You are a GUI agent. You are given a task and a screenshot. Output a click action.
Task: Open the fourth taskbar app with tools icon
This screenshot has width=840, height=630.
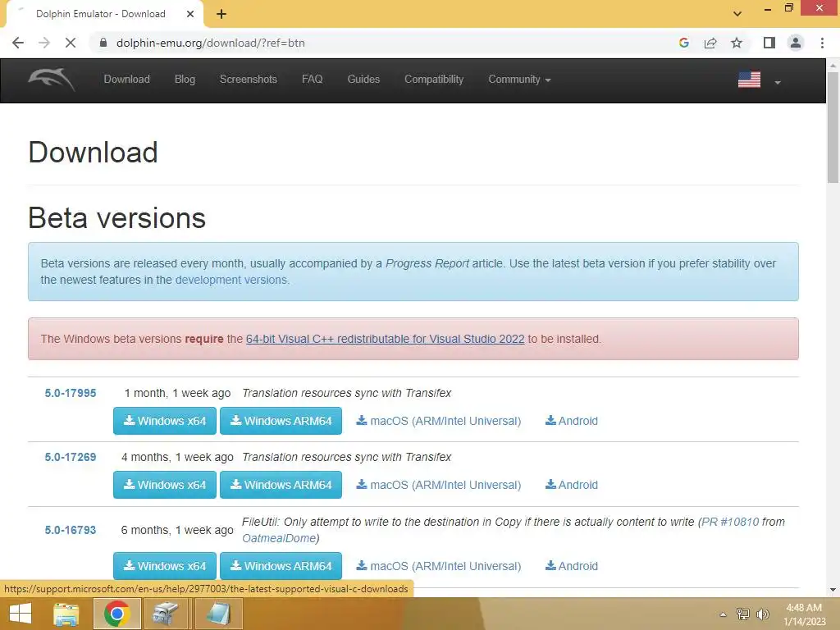pos(166,614)
